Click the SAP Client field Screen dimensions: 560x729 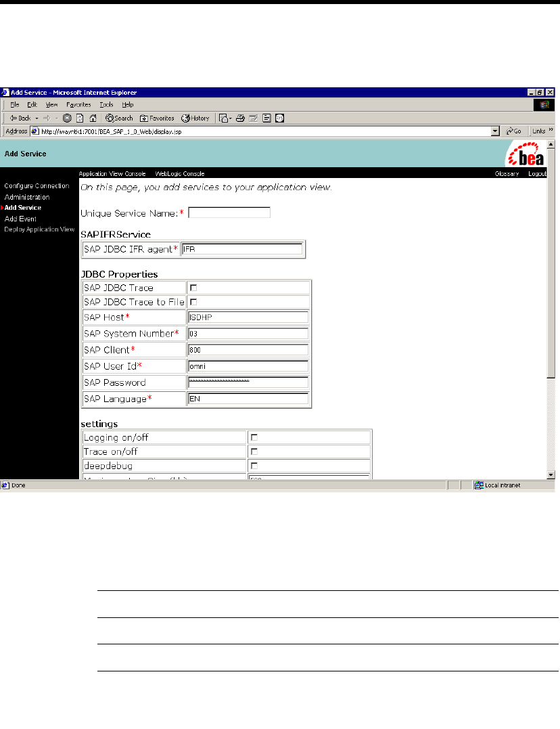248,350
